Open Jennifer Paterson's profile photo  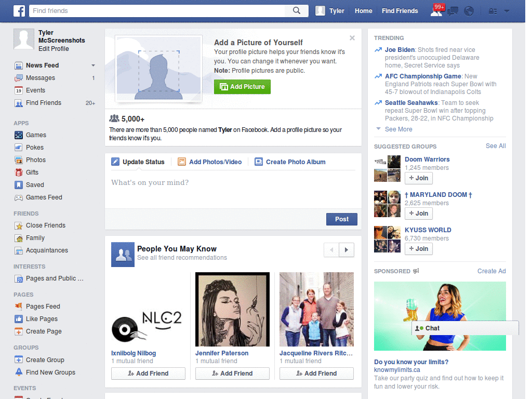pyautogui.click(x=232, y=310)
